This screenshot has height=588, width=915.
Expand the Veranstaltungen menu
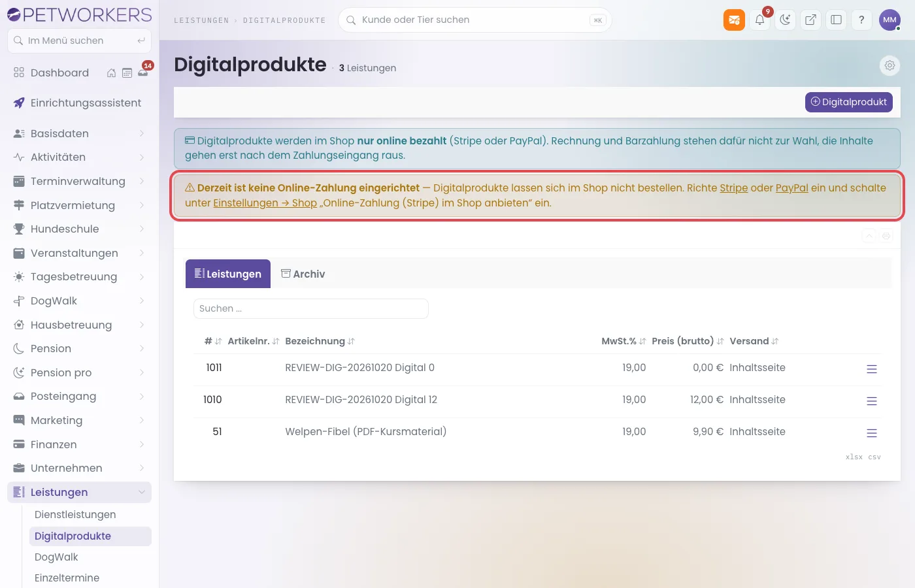pyautogui.click(x=79, y=253)
